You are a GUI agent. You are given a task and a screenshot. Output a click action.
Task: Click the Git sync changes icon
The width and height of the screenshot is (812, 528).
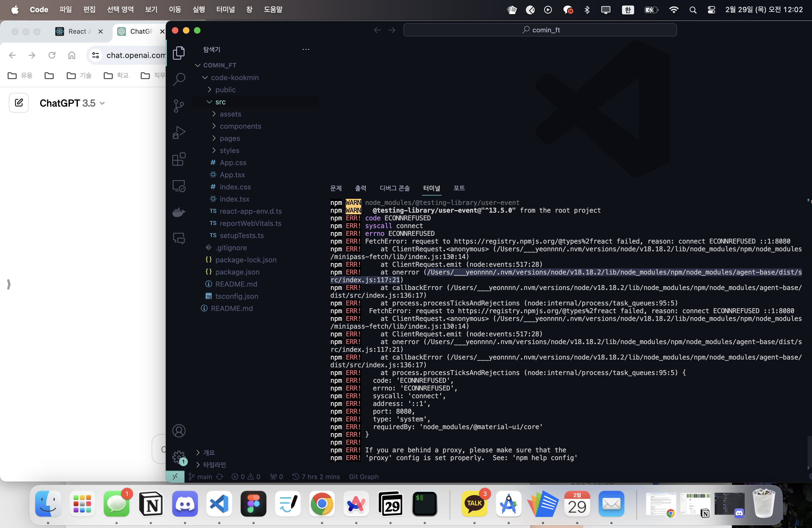coord(220,476)
